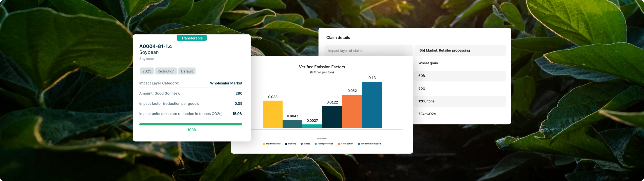Click the 0.0047 bar label
Viewport: 644px width, 181px height.
tap(293, 116)
